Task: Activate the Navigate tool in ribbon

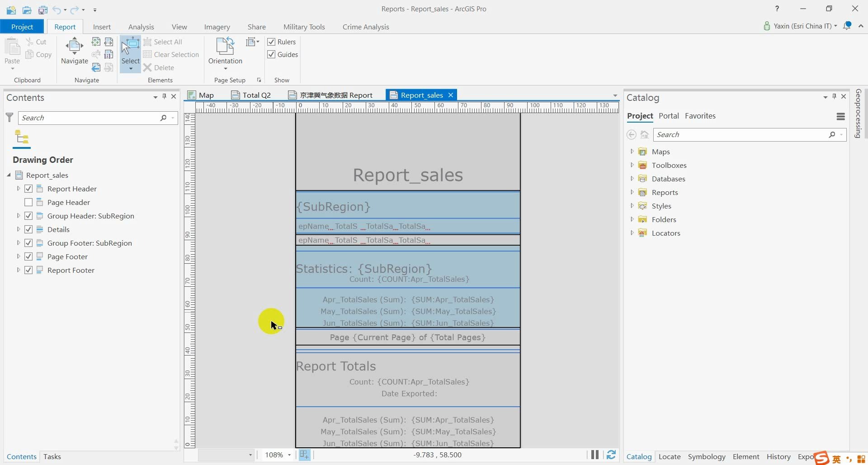Action: (x=75, y=51)
